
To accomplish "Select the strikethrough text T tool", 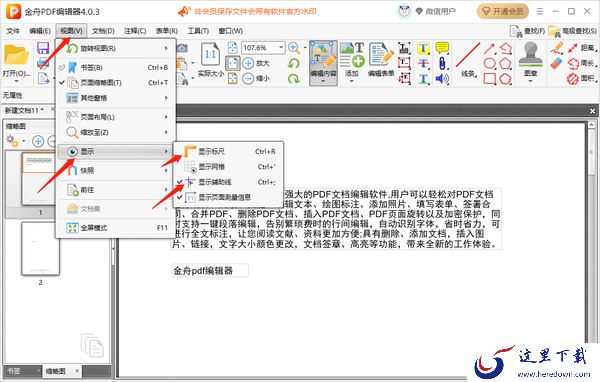I will (x=423, y=63).
